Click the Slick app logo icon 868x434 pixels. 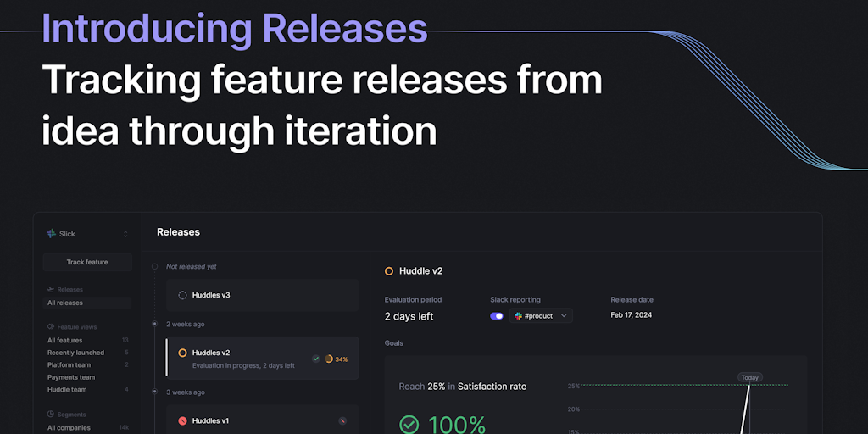[x=52, y=234]
